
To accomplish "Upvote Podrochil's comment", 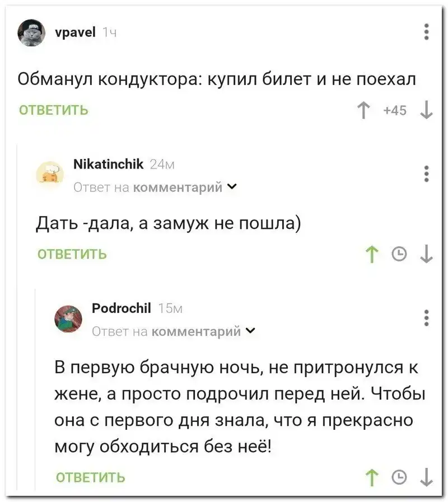I will pyautogui.click(x=371, y=477).
